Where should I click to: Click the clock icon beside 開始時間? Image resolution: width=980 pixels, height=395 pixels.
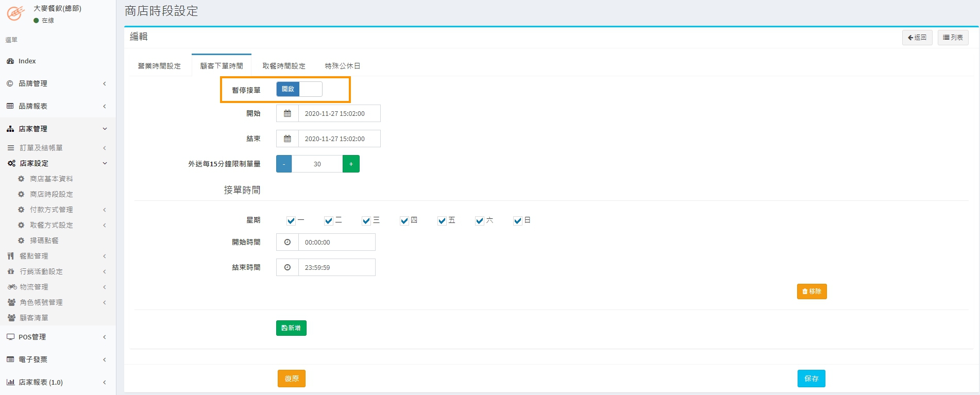[288, 242]
